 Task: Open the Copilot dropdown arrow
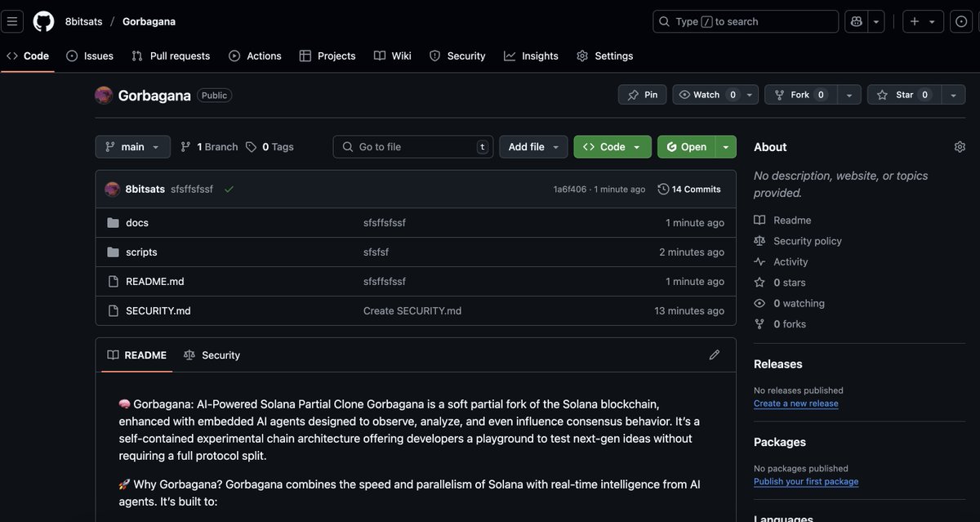click(876, 21)
